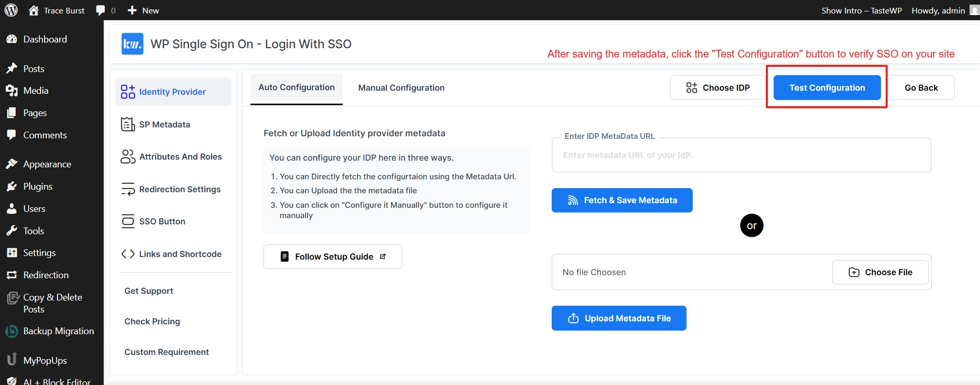Click the miniOrange plugin logo

(x=132, y=44)
